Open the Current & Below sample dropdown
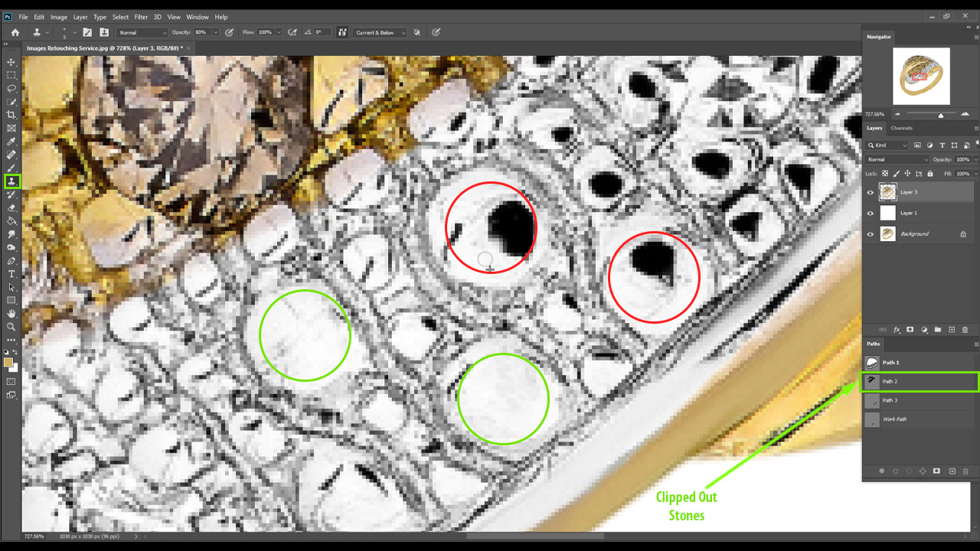This screenshot has width=980, height=551. (380, 33)
